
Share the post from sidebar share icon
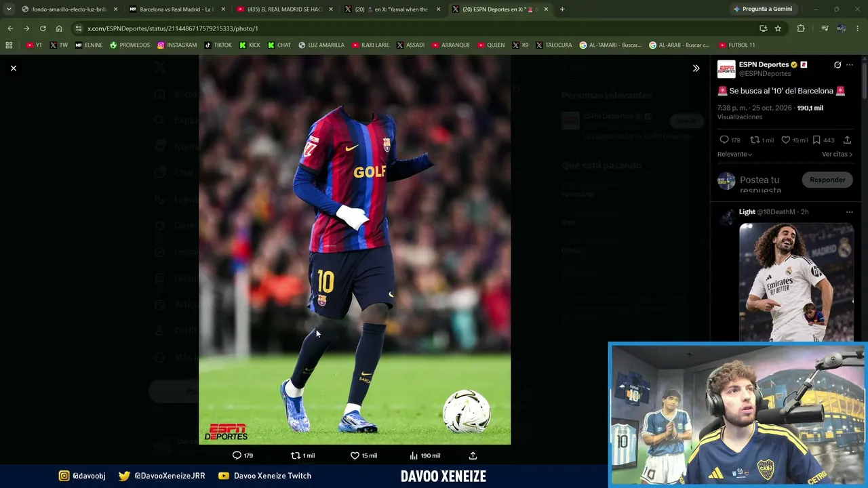click(x=847, y=140)
